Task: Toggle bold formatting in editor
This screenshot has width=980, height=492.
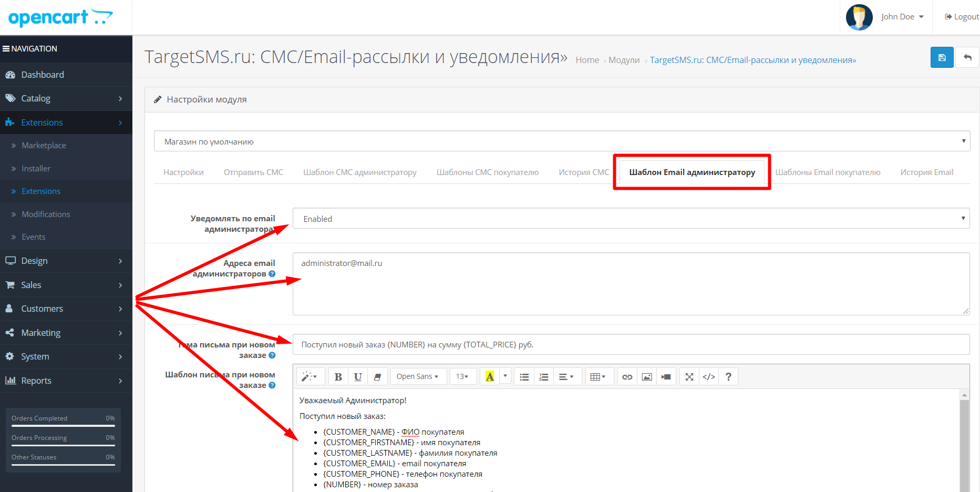Action: coord(338,376)
